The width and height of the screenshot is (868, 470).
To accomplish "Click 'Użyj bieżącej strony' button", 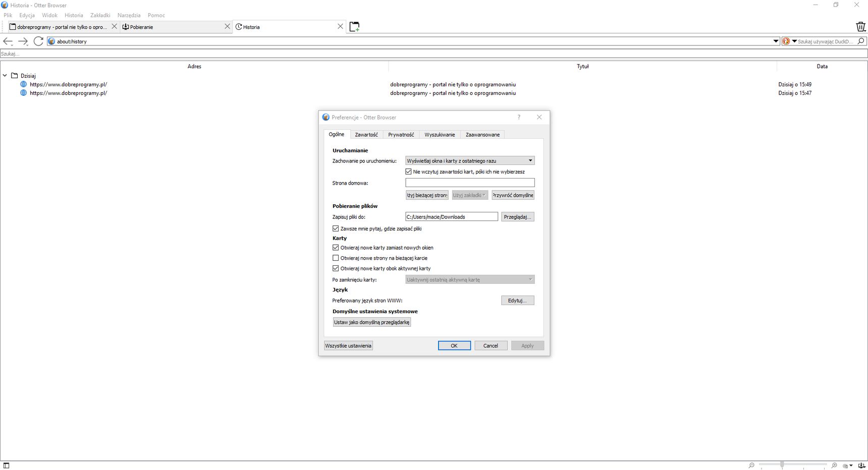I will (427, 195).
